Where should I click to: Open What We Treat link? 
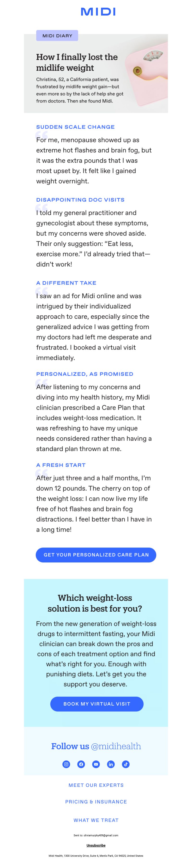click(x=96, y=820)
